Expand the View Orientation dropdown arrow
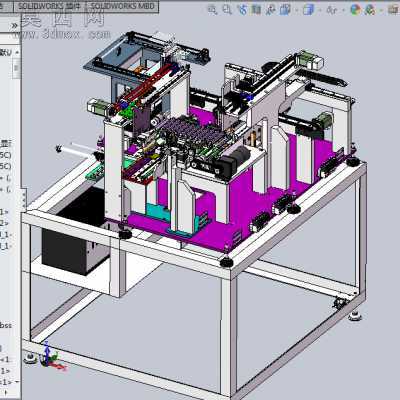Viewport: 400px width, 400px height. point(296,10)
